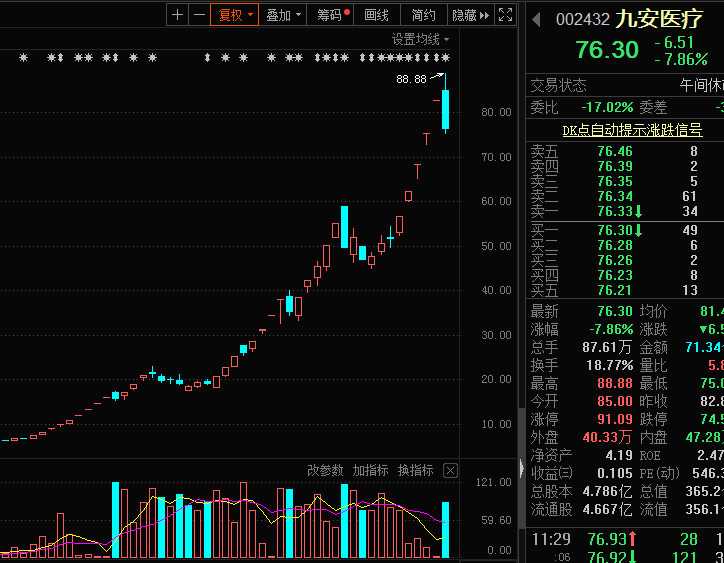Click 换指标 to switch indicator
The width and height of the screenshot is (724, 563).
pos(415,470)
